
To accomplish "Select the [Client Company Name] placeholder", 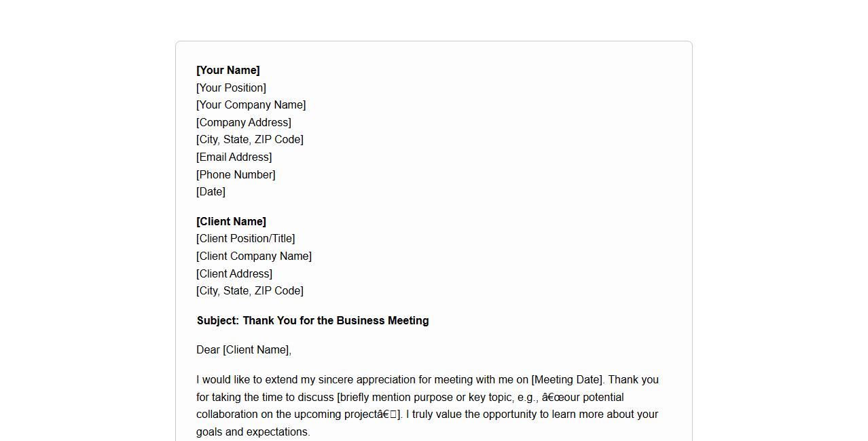I will [253, 256].
